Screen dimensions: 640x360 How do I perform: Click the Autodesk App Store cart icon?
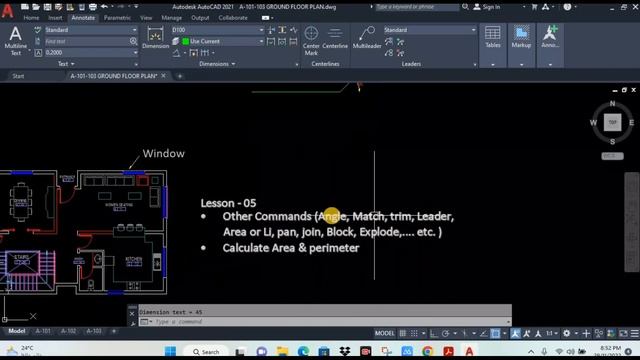[x=534, y=7]
